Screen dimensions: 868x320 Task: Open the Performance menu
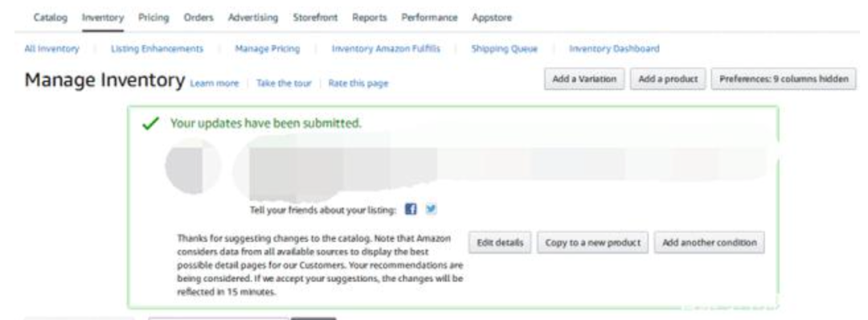click(x=429, y=17)
